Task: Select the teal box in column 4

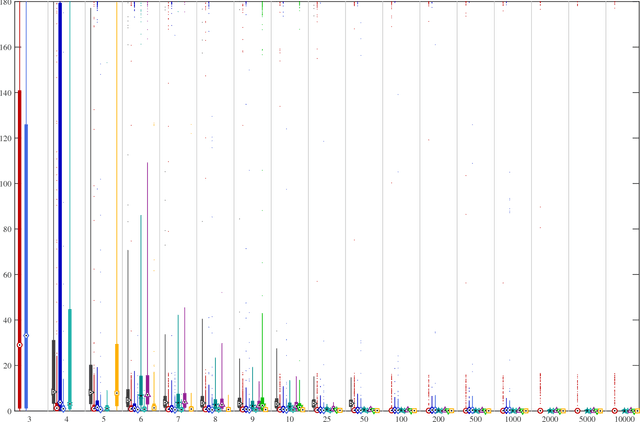Action: tap(69, 350)
